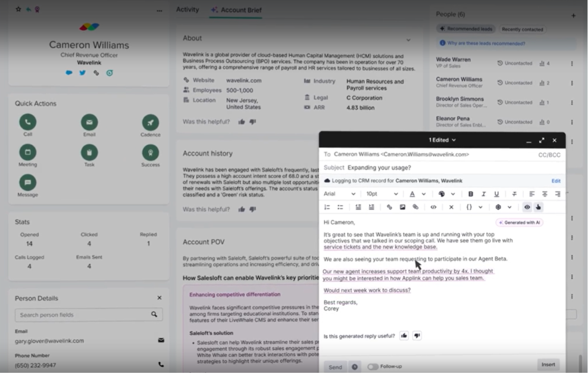Open the send schedule clock button

click(x=354, y=367)
